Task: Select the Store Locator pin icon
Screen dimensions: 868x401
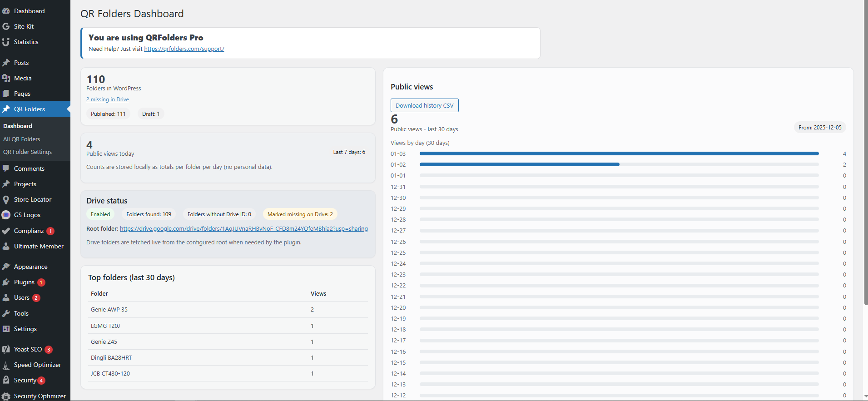Action: tap(6, 200)
